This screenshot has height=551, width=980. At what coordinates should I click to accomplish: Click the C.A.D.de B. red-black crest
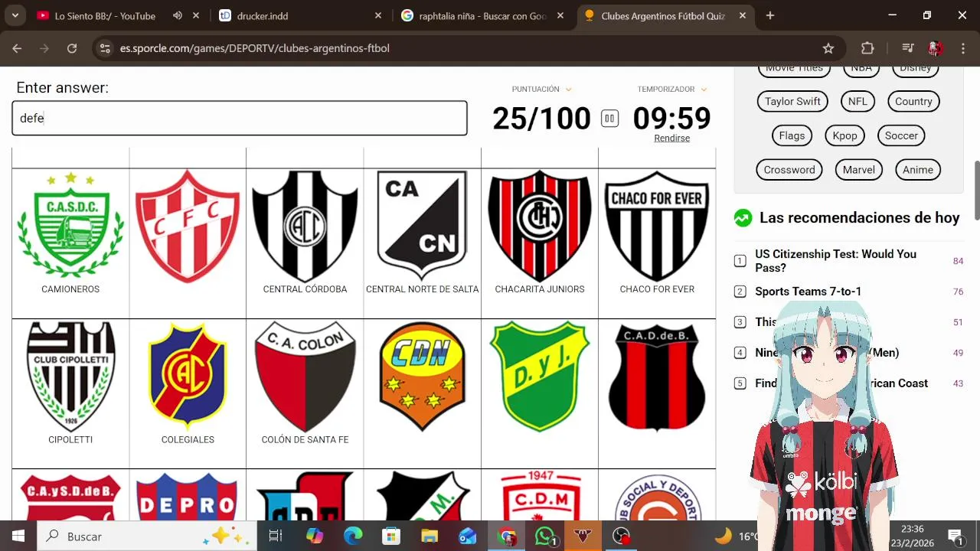pos(657,377)
